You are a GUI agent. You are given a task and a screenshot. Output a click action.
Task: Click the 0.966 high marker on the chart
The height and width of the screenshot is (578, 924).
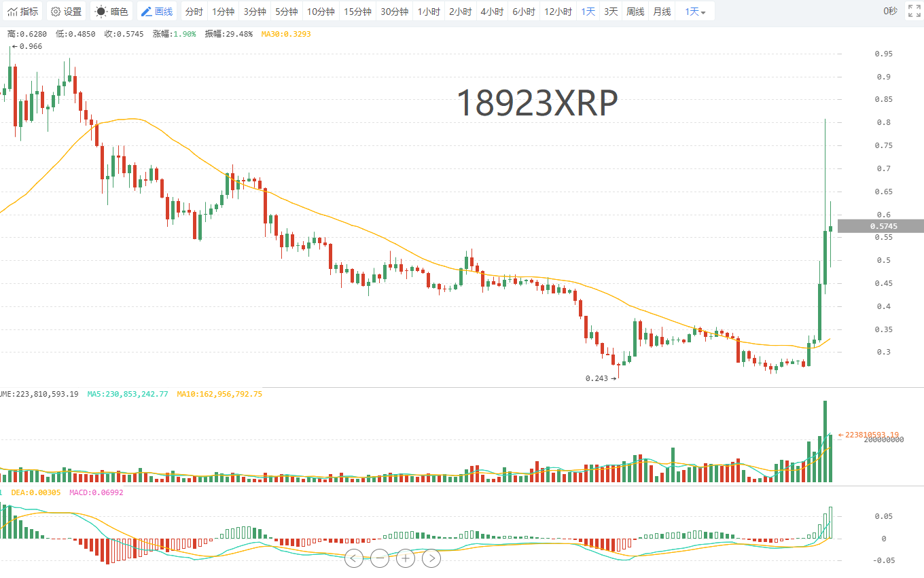coord(26,46)
